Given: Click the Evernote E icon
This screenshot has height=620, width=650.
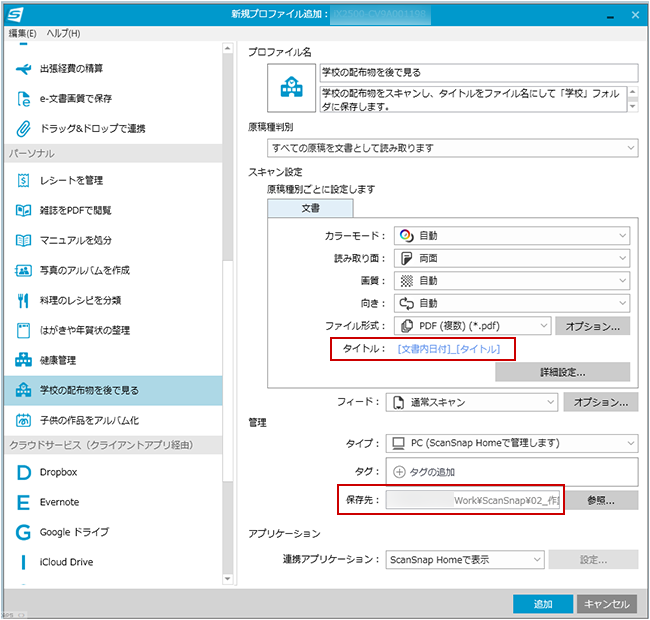Looking at the screenshot, I should point(23,502).
